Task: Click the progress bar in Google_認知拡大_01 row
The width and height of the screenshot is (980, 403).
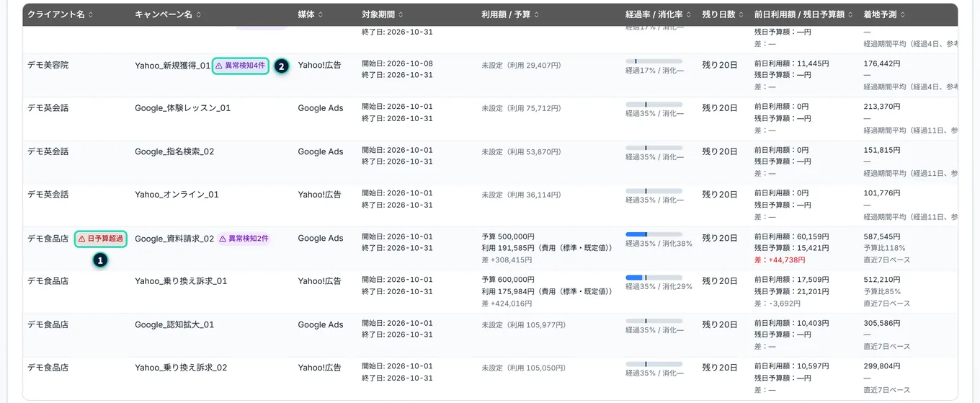Action: click(654, 321)
